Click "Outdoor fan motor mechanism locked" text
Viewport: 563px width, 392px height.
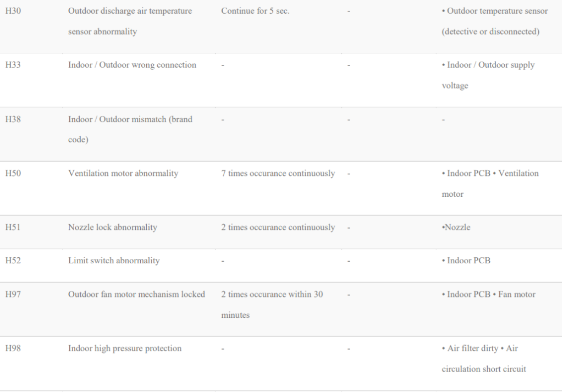(x=136, y=294)
